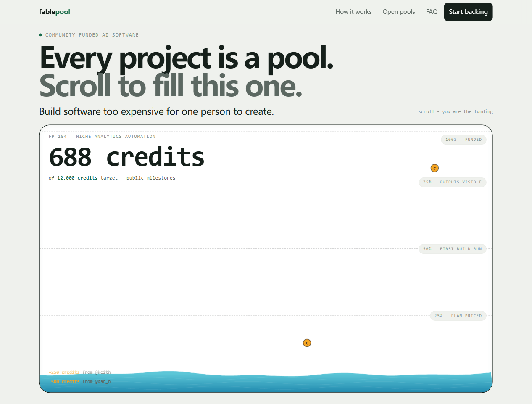Click the Start backing button
The width and height of the screenshot is (532, 404).
tap(468, 12)
